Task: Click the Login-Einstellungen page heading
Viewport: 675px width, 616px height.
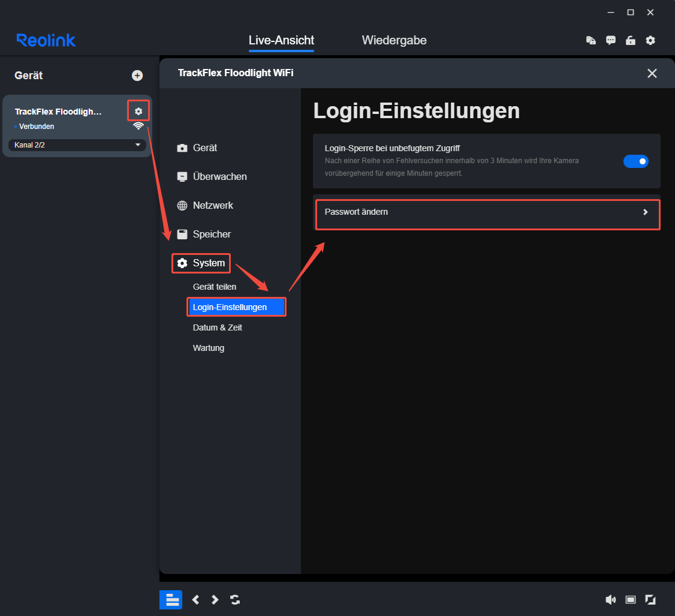Action: (x=416, y=111)
